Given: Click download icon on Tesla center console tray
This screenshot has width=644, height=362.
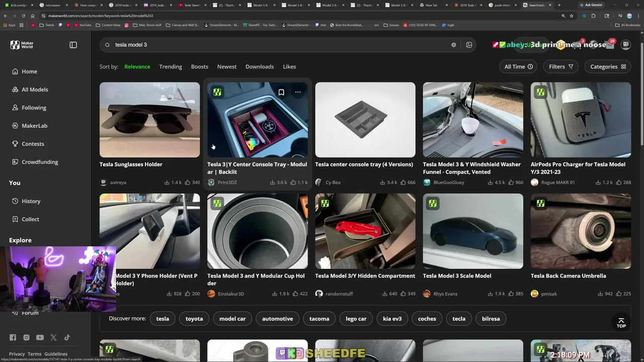Looking at the screenshot, I should [x=382, y=183].
